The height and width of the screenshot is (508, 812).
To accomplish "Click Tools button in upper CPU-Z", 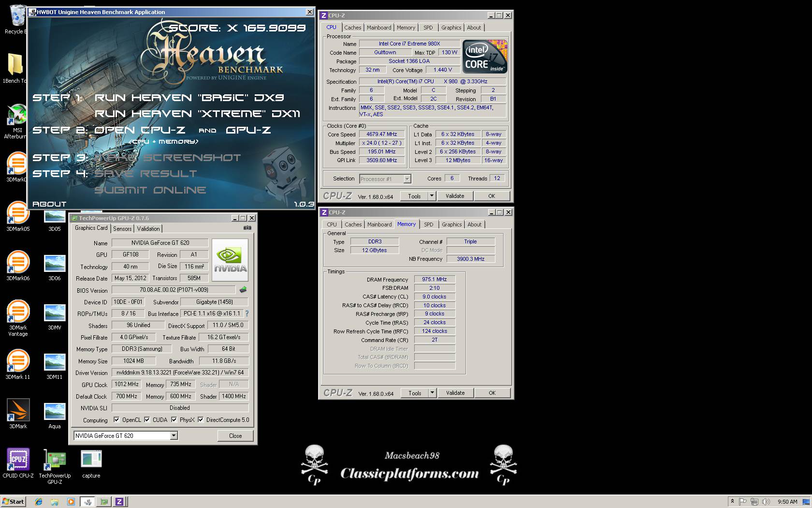I will click(x=414, y=196).
